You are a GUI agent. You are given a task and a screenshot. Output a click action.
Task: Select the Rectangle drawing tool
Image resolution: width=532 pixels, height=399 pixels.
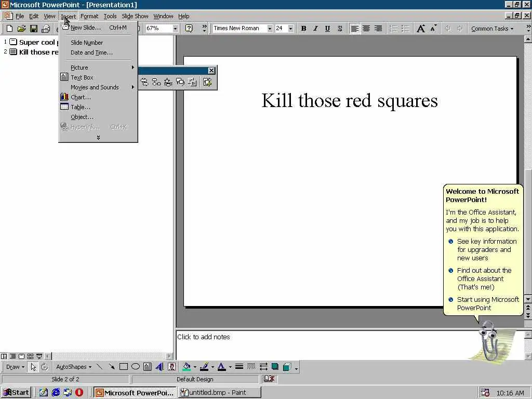click(x=124, y=367)
